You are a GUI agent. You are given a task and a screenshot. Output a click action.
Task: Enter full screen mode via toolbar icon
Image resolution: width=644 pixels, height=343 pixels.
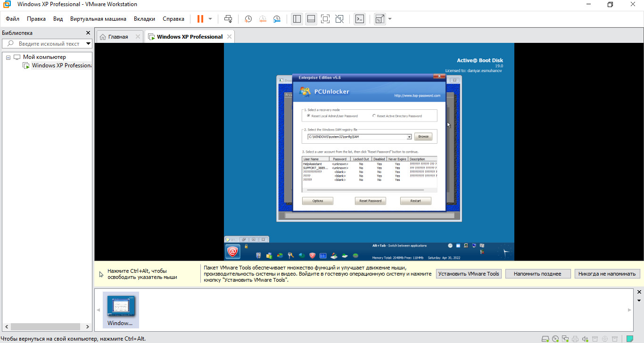325,19
